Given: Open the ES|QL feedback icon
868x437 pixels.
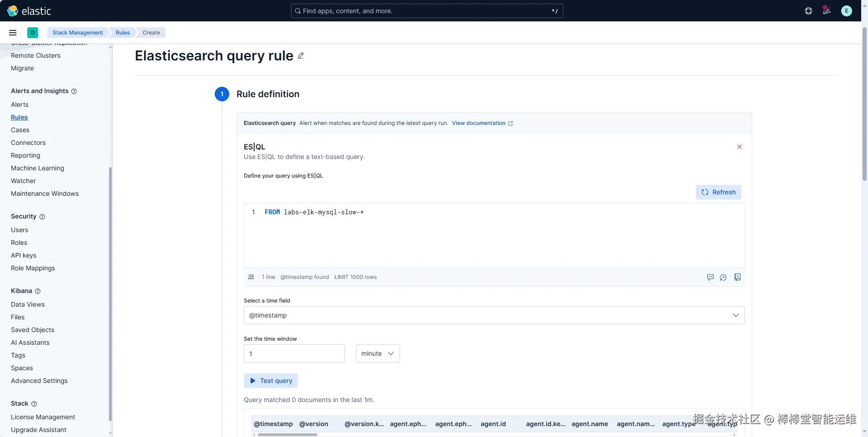Looking at the screenshot, I should (x=710, y=277).
